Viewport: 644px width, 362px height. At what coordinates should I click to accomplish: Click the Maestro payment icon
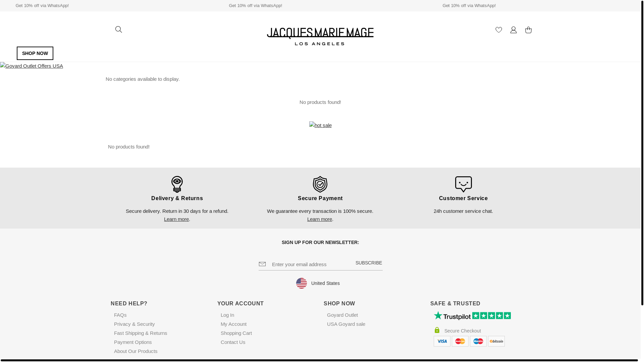tap(478, 341)
